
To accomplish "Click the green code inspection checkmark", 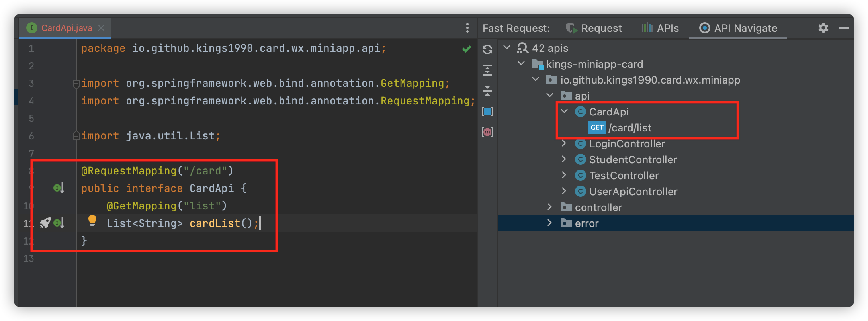I will click(466, 49).
